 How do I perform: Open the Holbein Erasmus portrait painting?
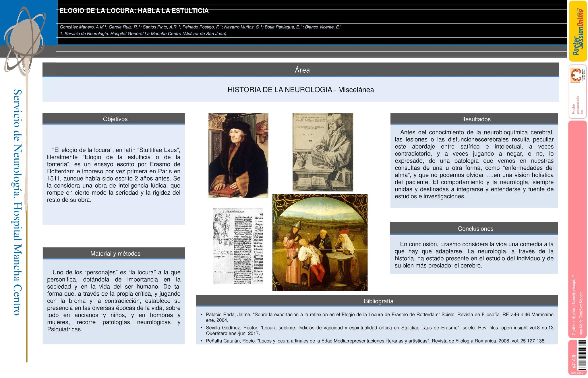(x=238, y=155)
